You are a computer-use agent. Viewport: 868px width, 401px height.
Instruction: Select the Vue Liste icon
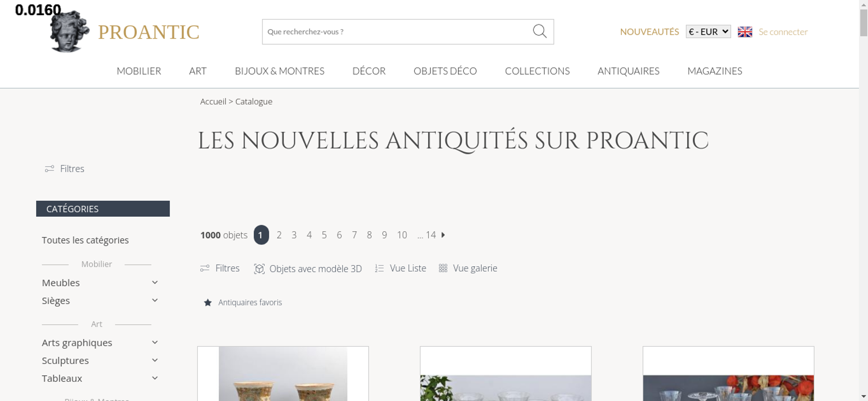coord(379,268)
